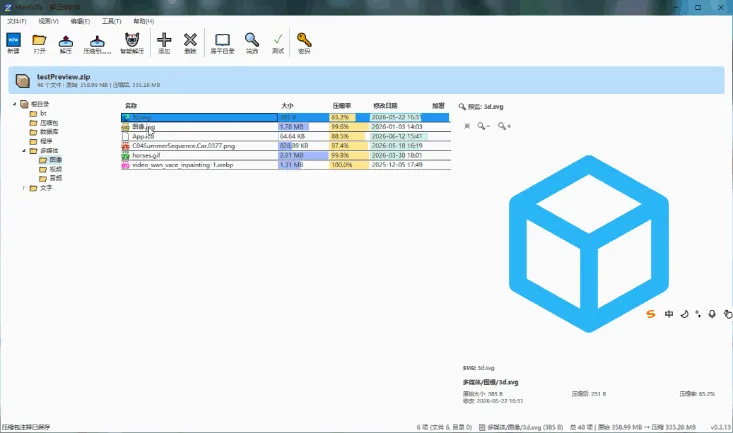Collapse the 根目录 root tree node arrow
Viewport: 733px width, 433px height.
(x=14, y=104)
